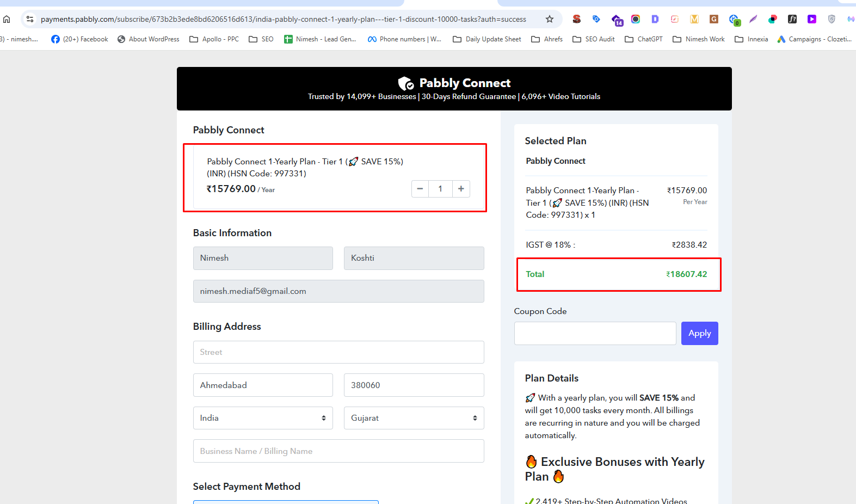
Task: Click the ₹18607.42 total amount
Action: pyautogui.click(x=687, y=274)
